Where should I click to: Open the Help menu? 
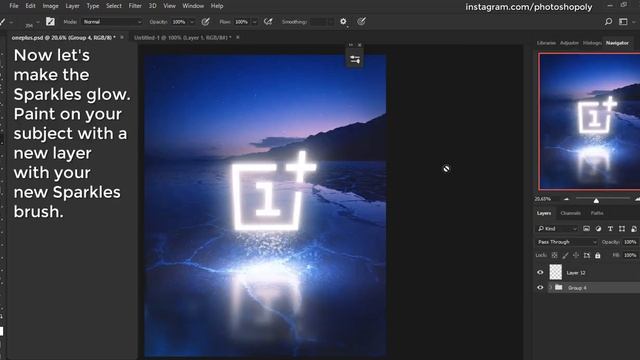217,6
